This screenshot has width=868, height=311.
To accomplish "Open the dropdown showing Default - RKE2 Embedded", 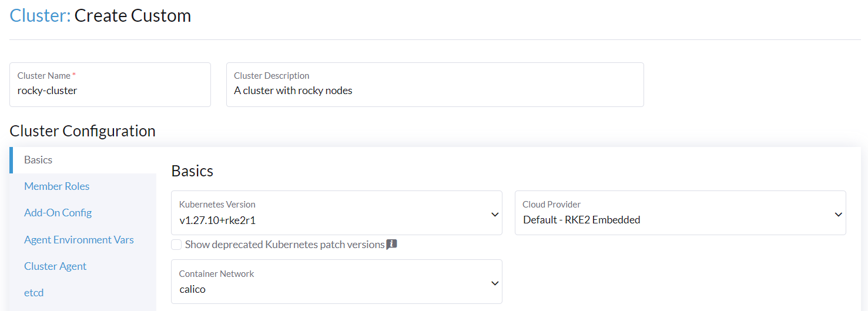I will [x=670, y=220].
